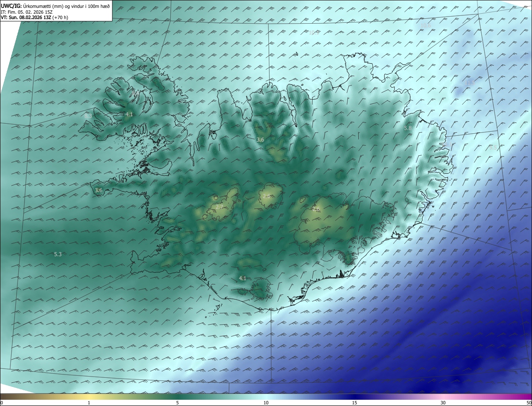Click the '10' label on the color scale
Image resolution: width=532 pixels, height=406 pixels.
266,403
